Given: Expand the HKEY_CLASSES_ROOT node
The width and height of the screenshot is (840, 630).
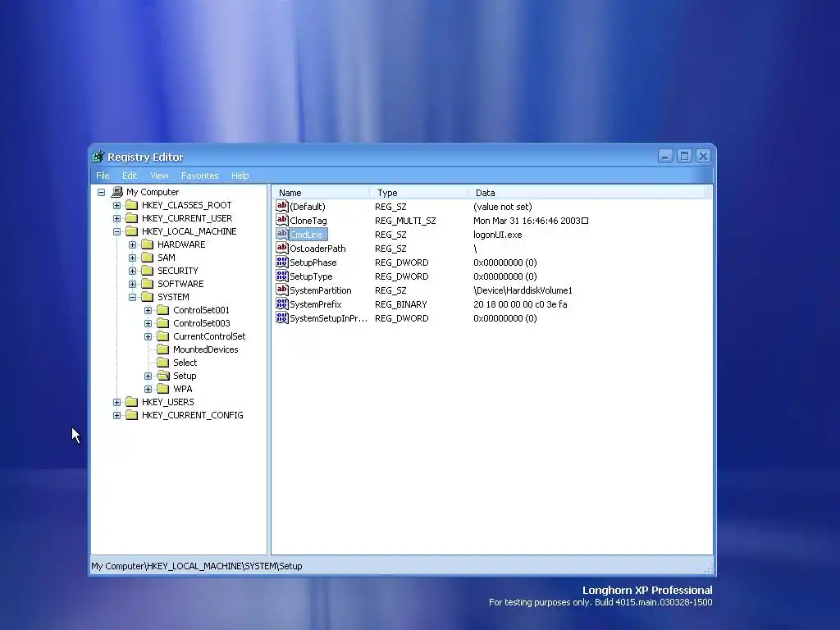Looking at the screenshot, I should pyautogui.click(x=116, y=205).
